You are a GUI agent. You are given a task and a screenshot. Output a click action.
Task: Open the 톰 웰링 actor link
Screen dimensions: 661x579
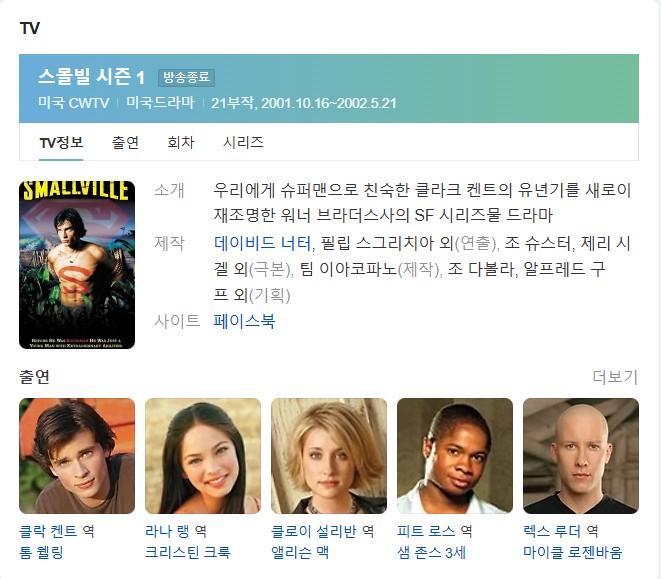[41, 552]
